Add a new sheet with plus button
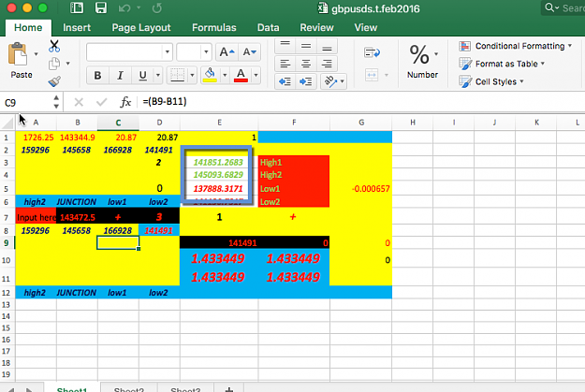Screen dimensions: 585x392 (229, 389)
